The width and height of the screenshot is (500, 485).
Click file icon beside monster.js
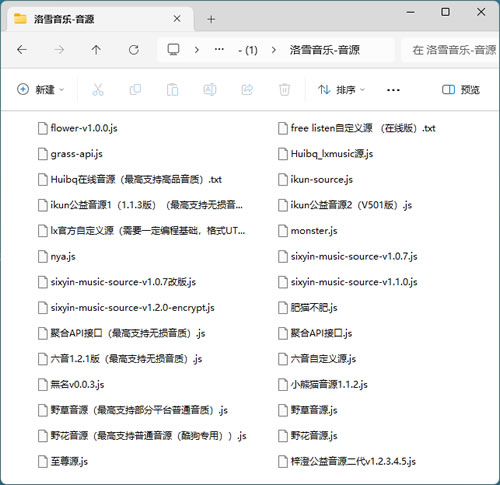[283, 231]
